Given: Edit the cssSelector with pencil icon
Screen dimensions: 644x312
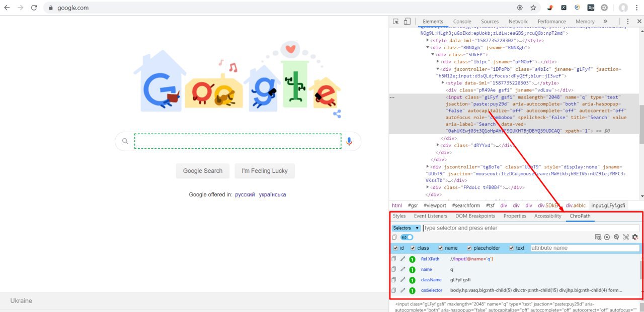Looking at the screenshot, I should pos(403,290).
